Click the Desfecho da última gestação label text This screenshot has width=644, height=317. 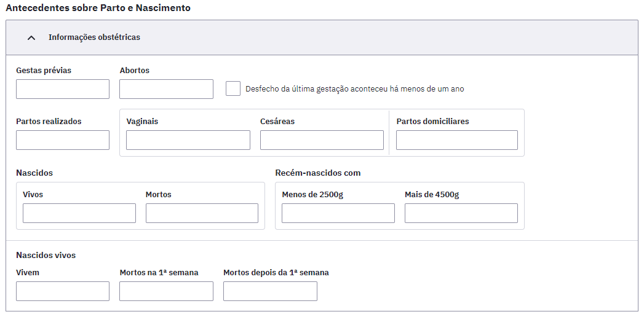point(355,89)
